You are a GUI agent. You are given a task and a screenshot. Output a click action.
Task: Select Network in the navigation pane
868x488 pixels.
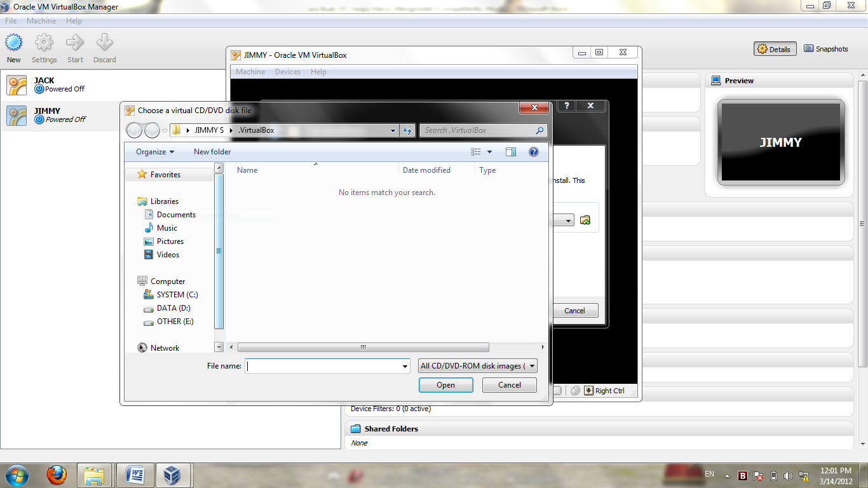click(165, 348)
